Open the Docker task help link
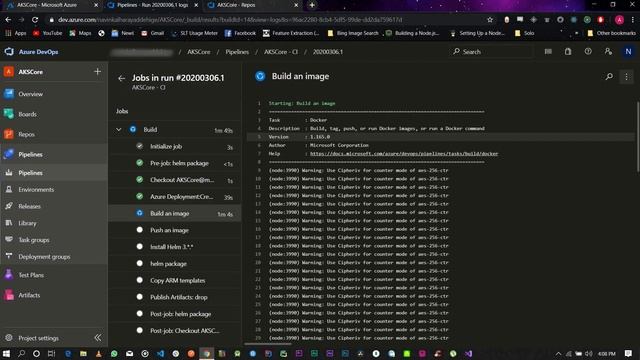Screen dimensions: 640x360 point(404,154)
